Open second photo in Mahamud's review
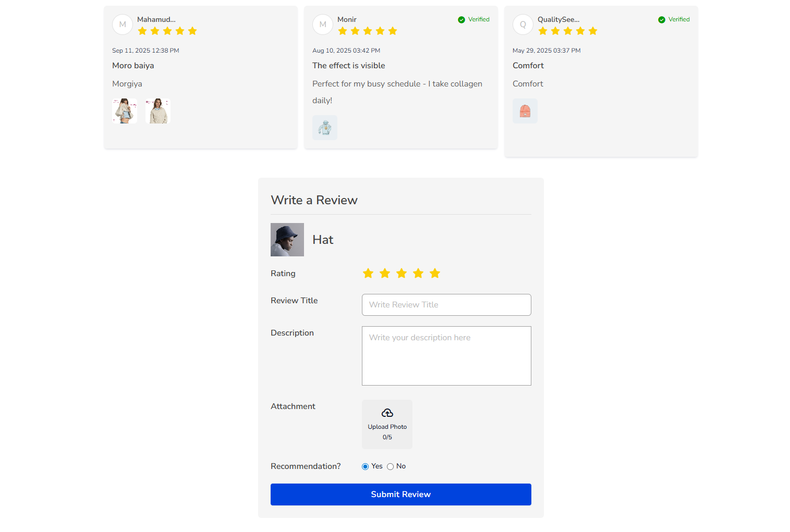This screenshot has width=790, height=532. [158, 111]
